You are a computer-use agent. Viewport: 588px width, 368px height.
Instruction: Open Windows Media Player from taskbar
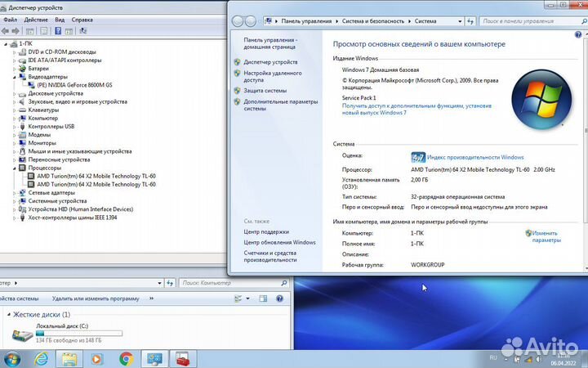click(97, 359)
